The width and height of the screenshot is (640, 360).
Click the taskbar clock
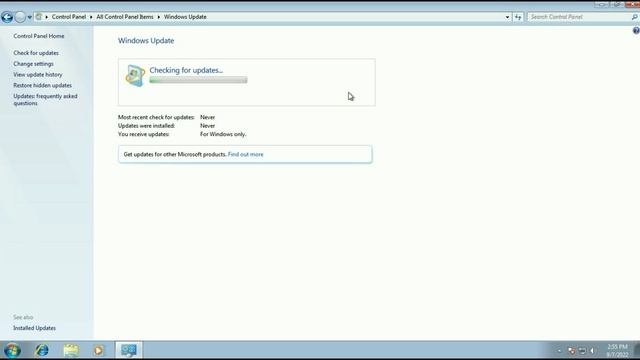tap(618, 351)
